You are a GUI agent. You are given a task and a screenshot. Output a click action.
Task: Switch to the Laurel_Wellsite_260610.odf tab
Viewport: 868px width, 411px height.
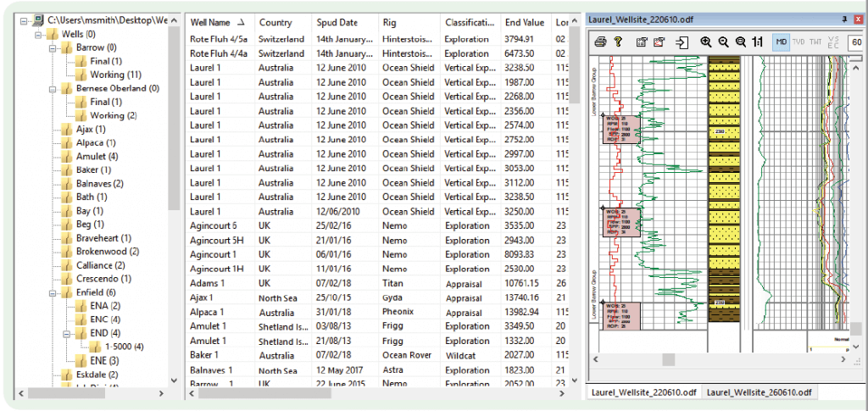tap(759, 392)
